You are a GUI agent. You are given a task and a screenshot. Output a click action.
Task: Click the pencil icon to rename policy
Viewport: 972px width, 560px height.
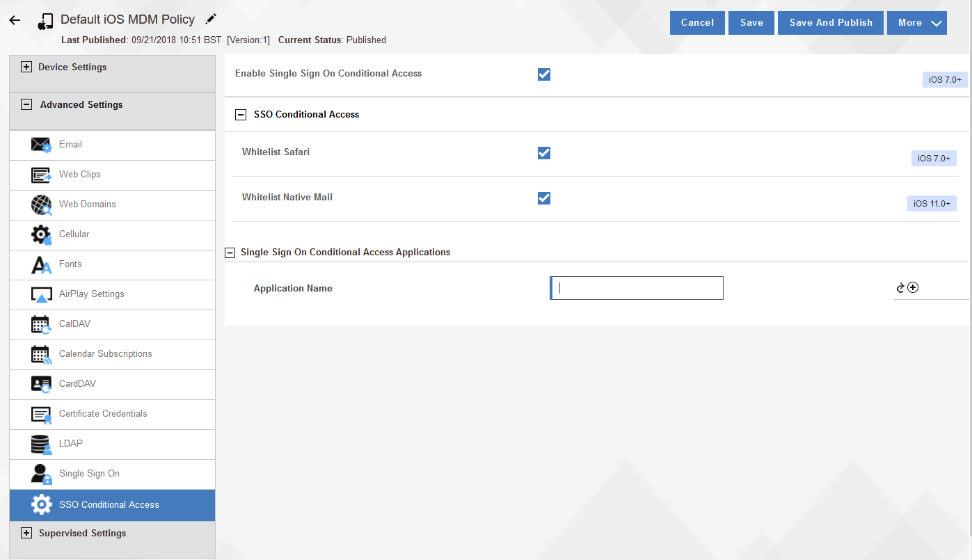coord(212,19)
